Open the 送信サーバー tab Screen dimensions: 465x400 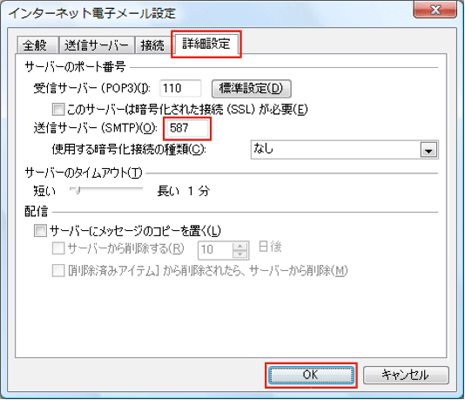point(97,45)
